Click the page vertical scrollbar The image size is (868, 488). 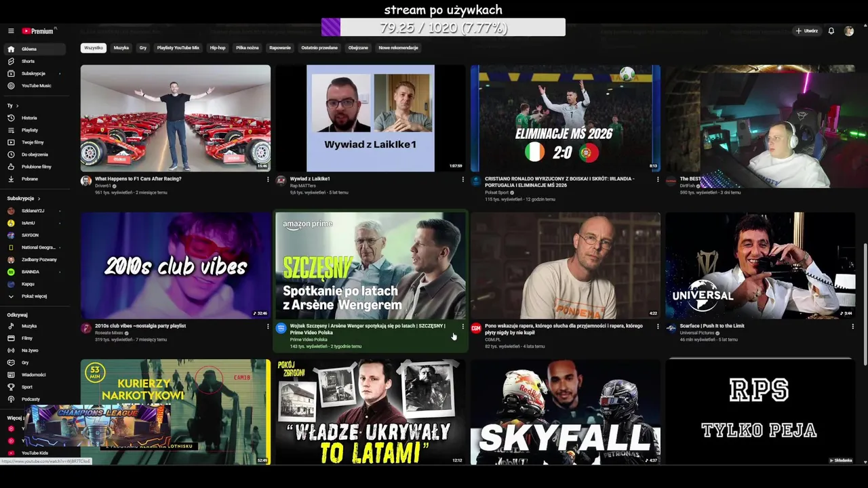click(x=865, y=304)
